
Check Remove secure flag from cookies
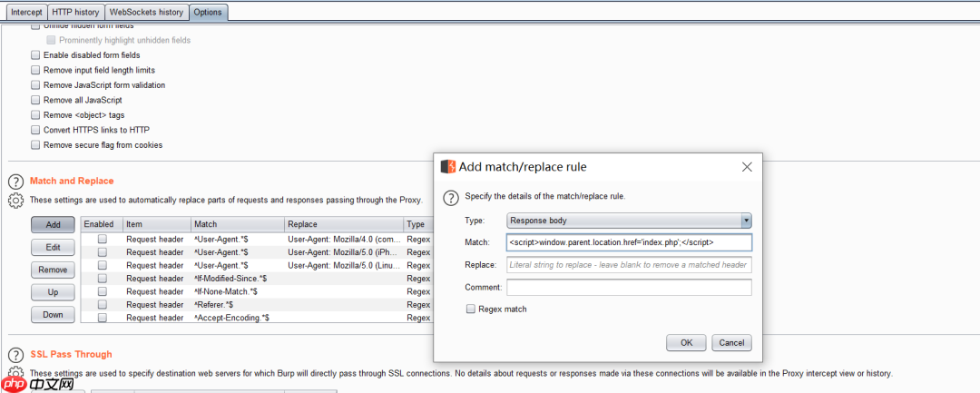[x=35, y=145]
